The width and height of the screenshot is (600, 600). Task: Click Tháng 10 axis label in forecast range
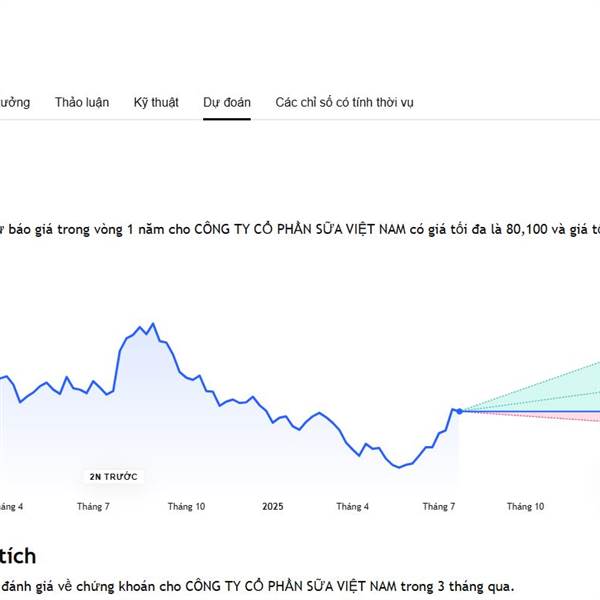(525, 507)
